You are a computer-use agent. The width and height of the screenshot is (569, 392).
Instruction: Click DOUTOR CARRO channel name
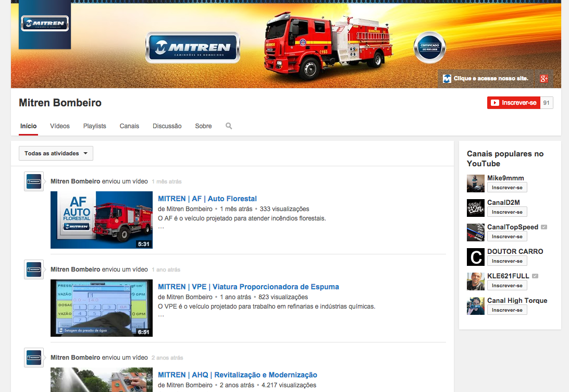tap(515, 252)
